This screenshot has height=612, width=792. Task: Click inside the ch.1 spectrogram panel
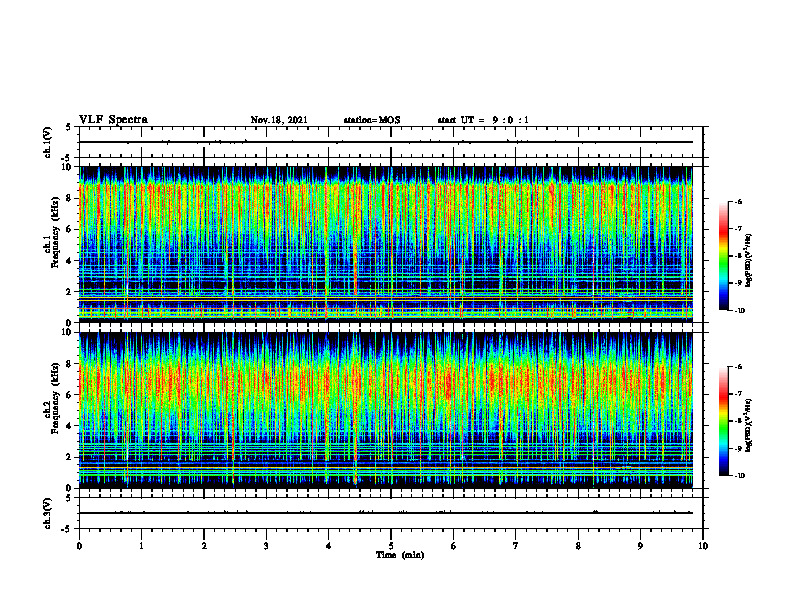[386, 244]
